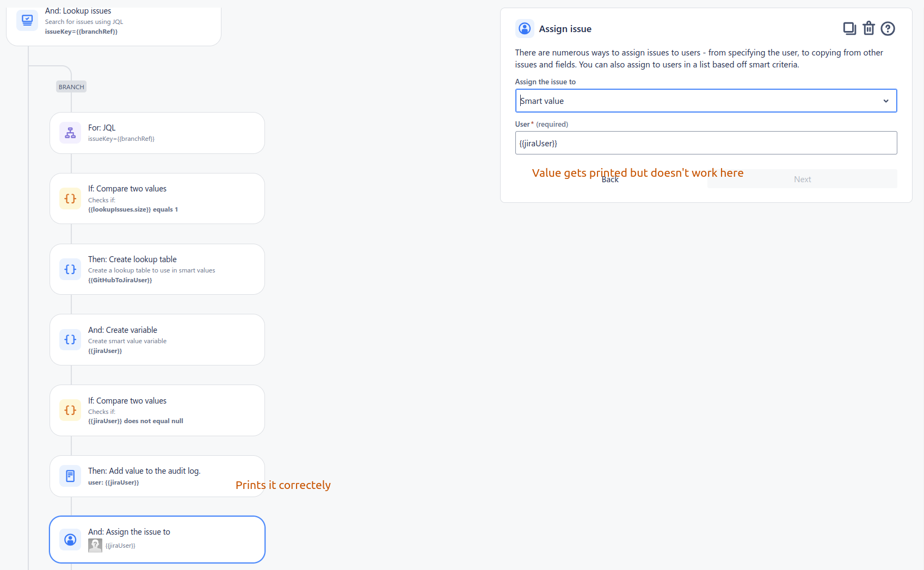
Task: Click the gray avatar placeholder in assign step
Action: (x=95, y=546)
